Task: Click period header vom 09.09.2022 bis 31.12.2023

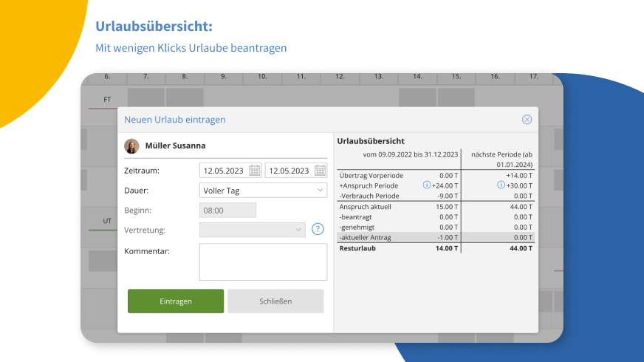Action: (x=411, y=154)
